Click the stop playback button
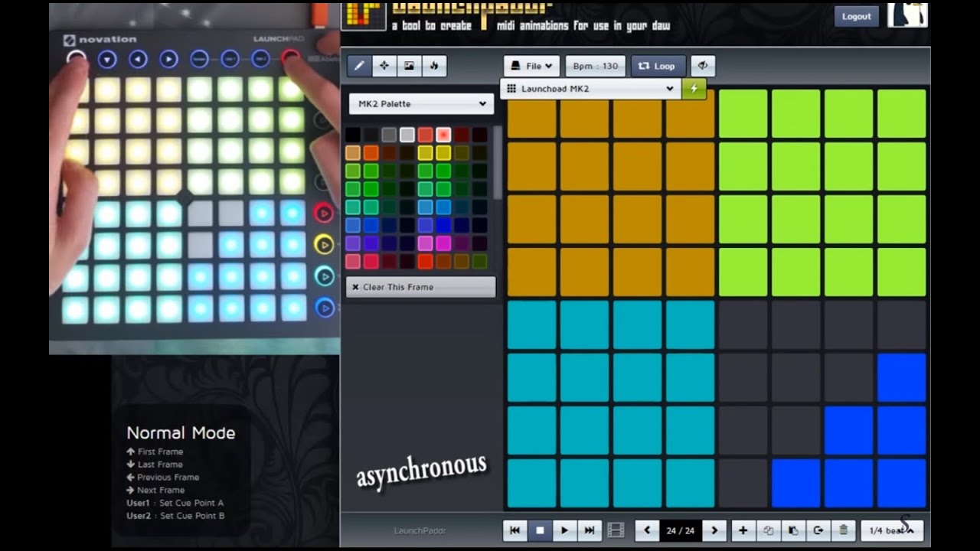The height and width of the screenshot is (551, 980). click(540, 530)
